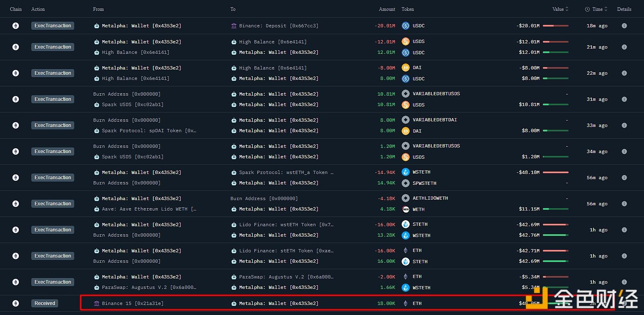Image resolution: width=644 pixels, height=315 pixels.
Task: Show details icon for the 31m ago row
Action: click(624, 99)
